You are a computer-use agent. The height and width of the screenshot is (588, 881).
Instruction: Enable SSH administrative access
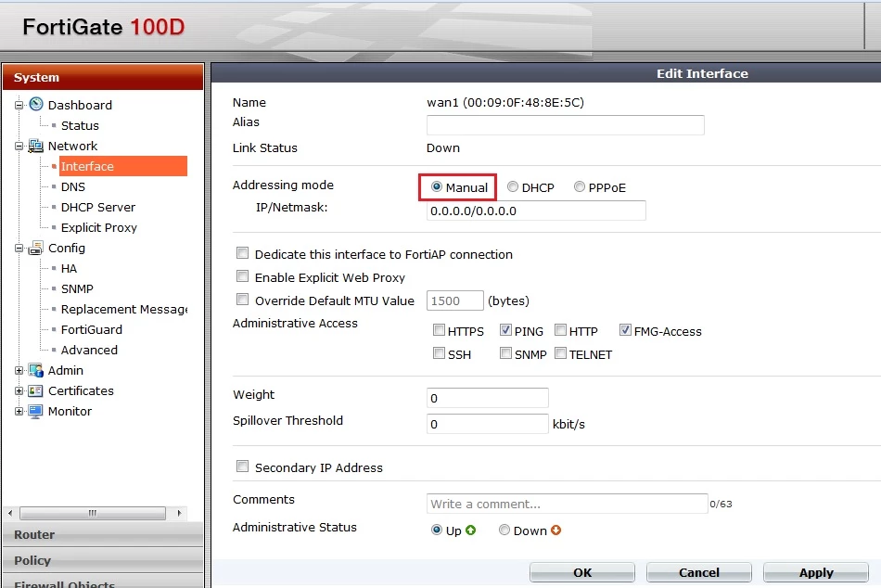[439, 353]
